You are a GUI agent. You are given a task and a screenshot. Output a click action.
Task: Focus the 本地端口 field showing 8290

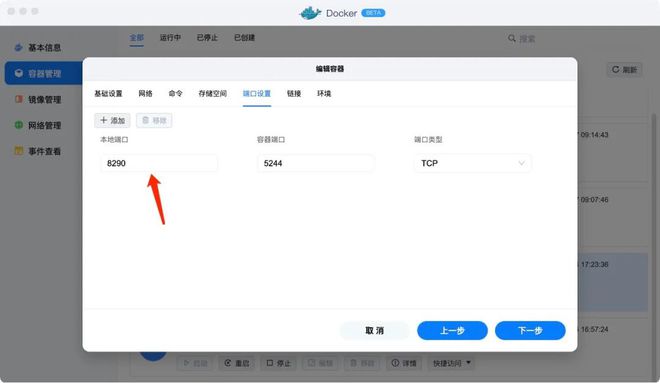tap(159, 163)
